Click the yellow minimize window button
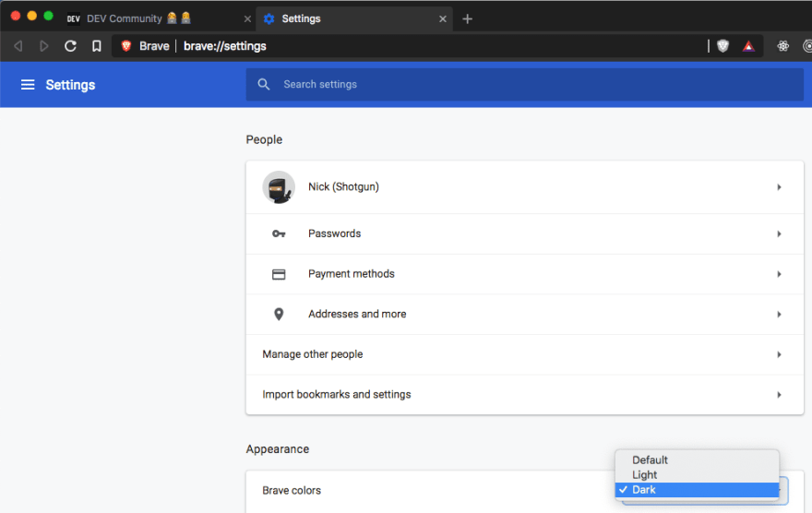This screenshot has width=812, height=513. [32, 16]
